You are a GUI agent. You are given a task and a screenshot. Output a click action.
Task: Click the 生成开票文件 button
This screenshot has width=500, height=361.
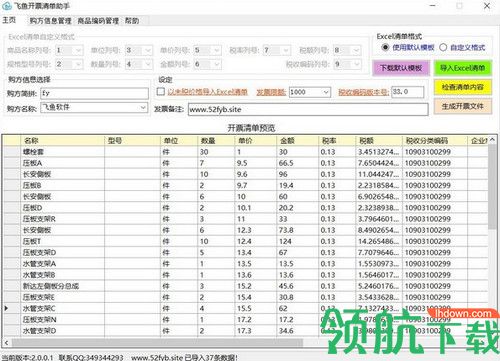coord(463,107)
